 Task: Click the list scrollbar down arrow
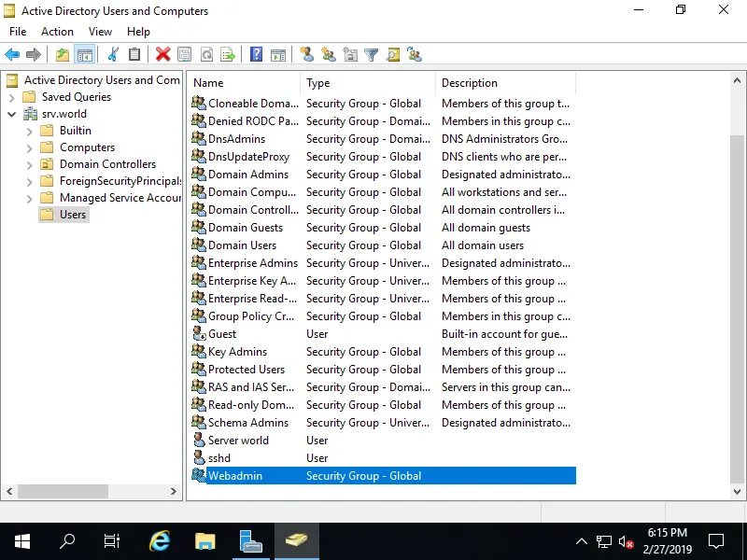(x=737, y=492)
